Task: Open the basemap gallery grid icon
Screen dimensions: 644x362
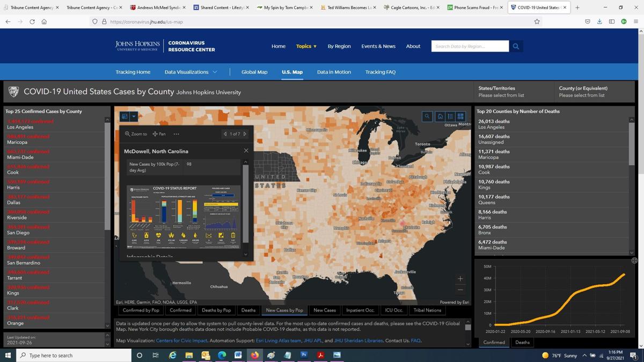Action: [x=460, y=116]
